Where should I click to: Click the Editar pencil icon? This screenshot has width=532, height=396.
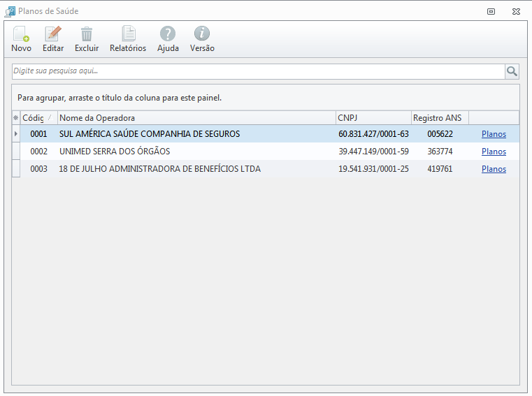coord(53,34)
